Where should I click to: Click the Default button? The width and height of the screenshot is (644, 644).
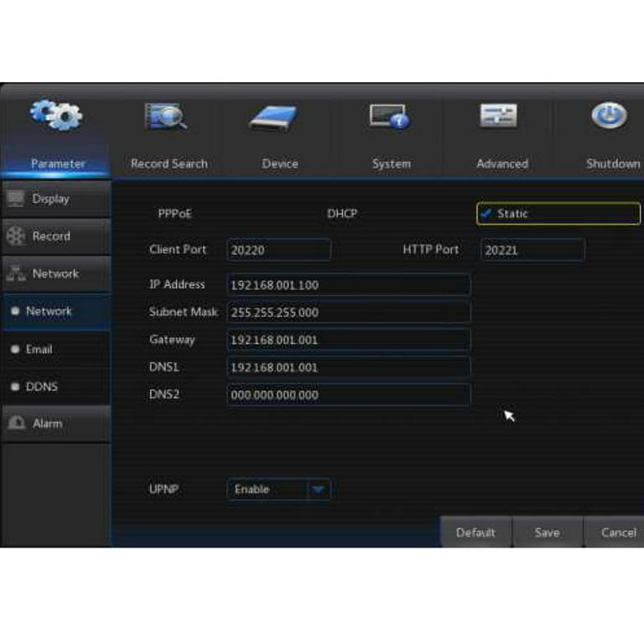475,532
